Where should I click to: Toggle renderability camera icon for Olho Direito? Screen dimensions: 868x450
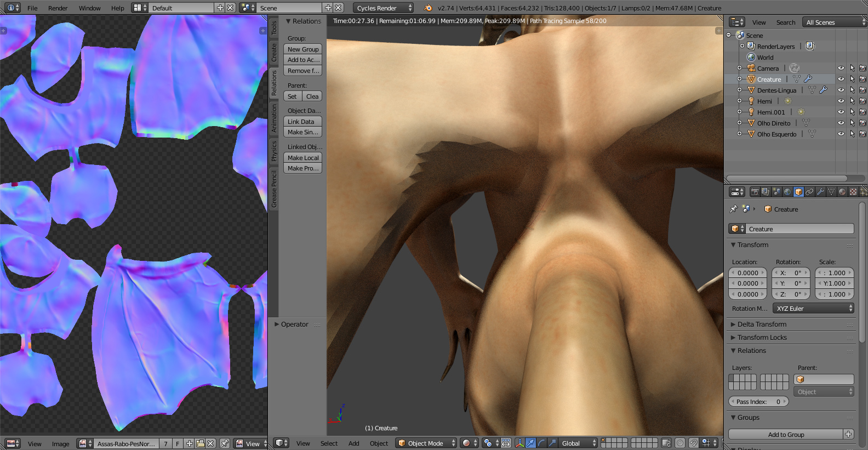863,123
